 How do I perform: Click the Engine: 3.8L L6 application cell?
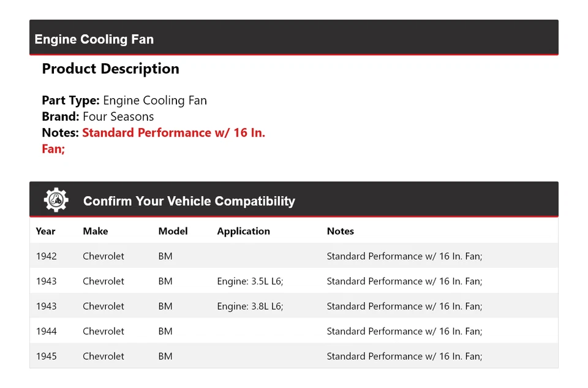(250, 306)
